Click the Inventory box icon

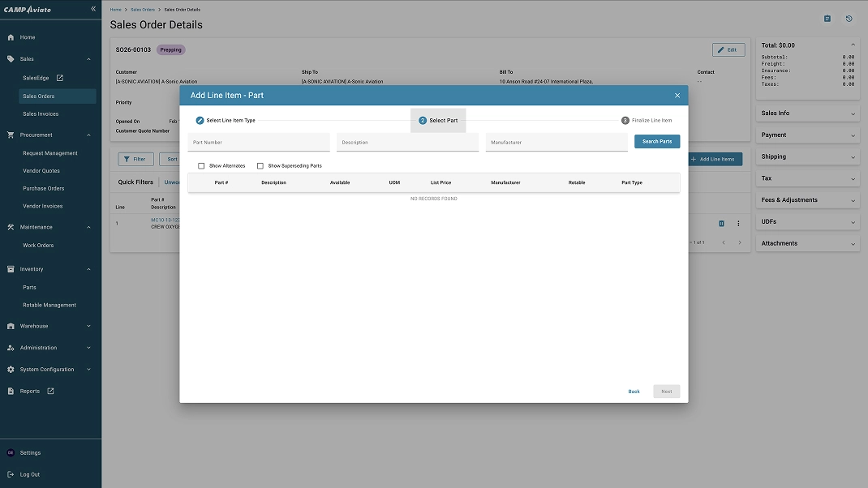(11, 269)
